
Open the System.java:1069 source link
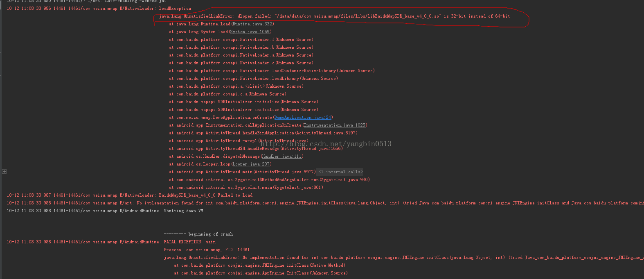[x=250, y=32]
